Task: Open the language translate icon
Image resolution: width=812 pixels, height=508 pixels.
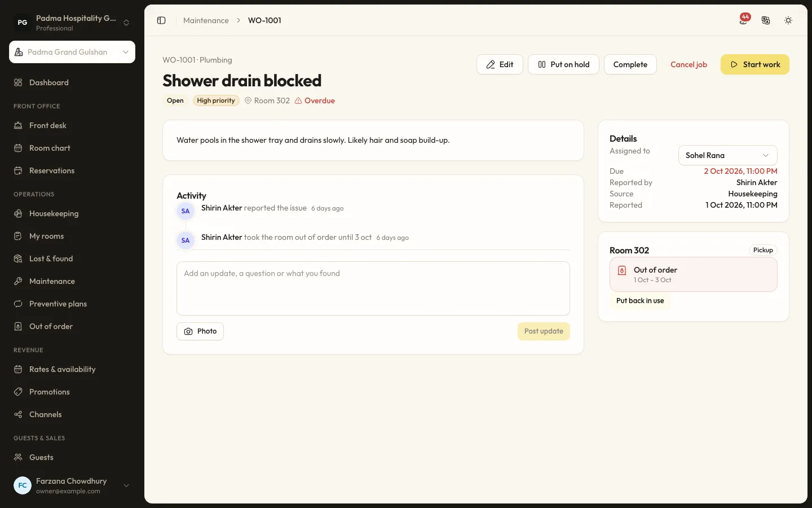Action: coord(766,20)
